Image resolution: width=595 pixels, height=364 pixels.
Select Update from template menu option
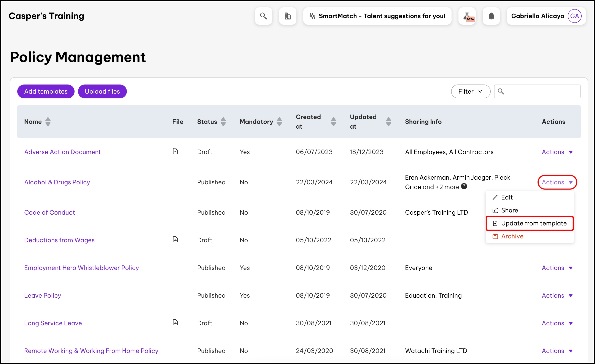(x=529, y=224)
